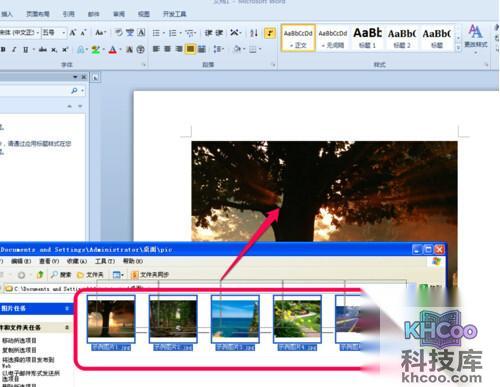Select the 正文 style
The height and width of the screenshot is (387, 500).
tap(298, 38)
